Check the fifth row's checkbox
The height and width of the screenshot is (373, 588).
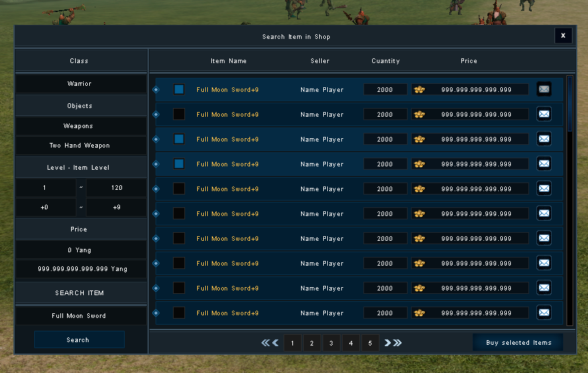point(179,189)
